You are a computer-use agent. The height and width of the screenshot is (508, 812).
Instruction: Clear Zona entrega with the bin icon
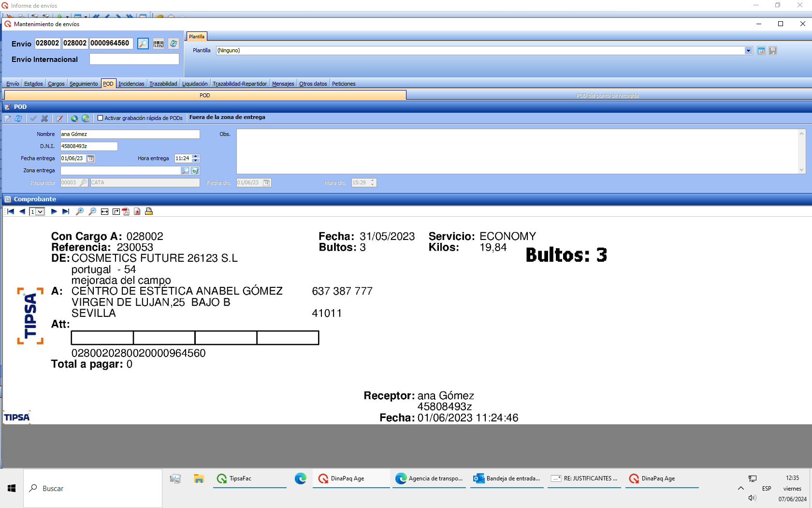[x=195, y=171]
